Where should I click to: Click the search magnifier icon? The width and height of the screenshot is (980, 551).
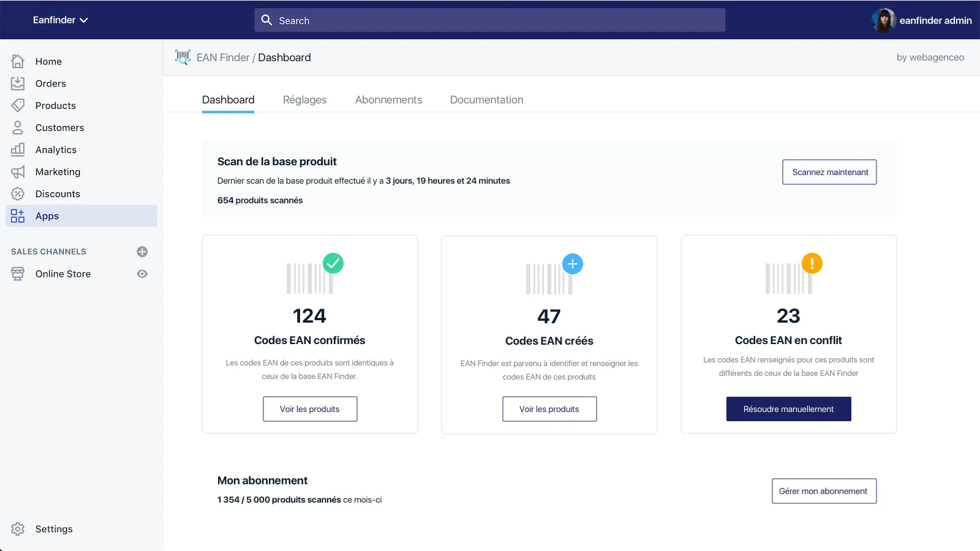(x=266, y=20)
